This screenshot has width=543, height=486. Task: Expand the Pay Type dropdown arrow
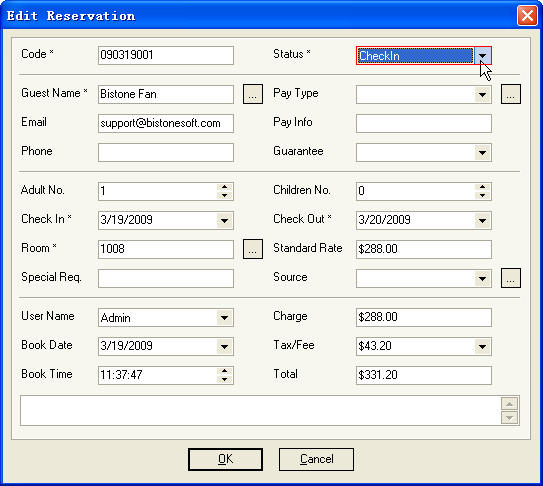[x=482, y=95]
